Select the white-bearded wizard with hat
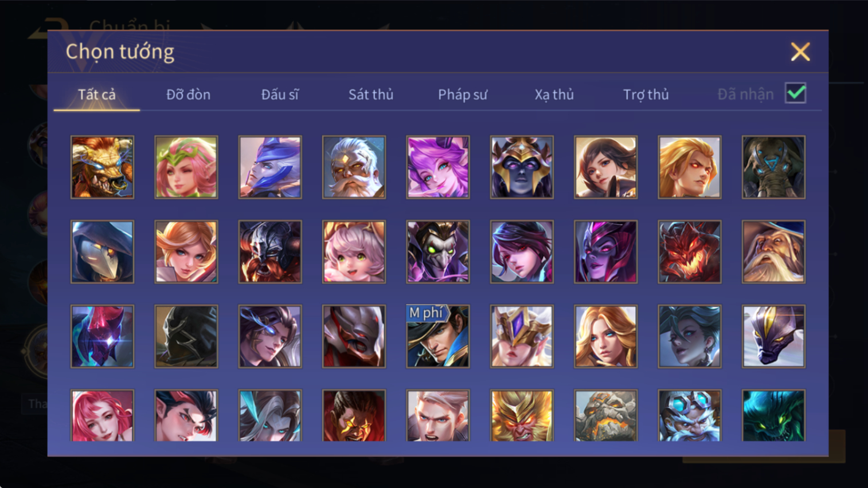The height and width of the screenshot is (488, 868). pos(773,252)
